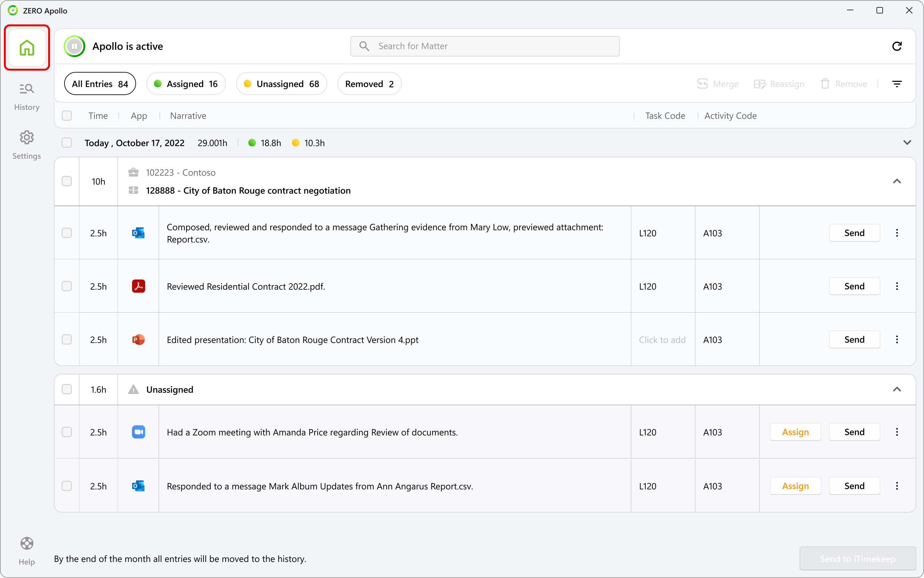Collapse the Today October 17 date section
The image size is (924, 578).
click(907, 143)
